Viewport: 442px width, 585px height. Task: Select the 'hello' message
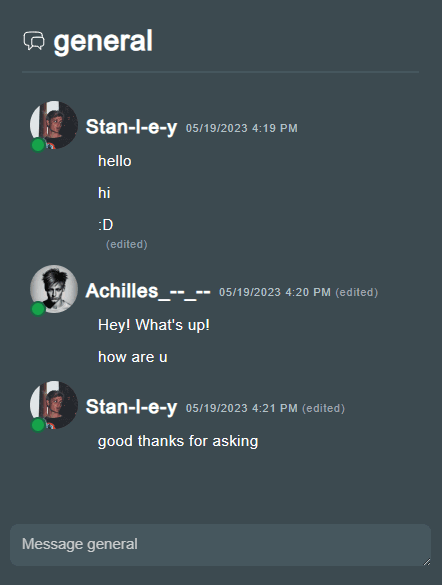click(115, 161)
